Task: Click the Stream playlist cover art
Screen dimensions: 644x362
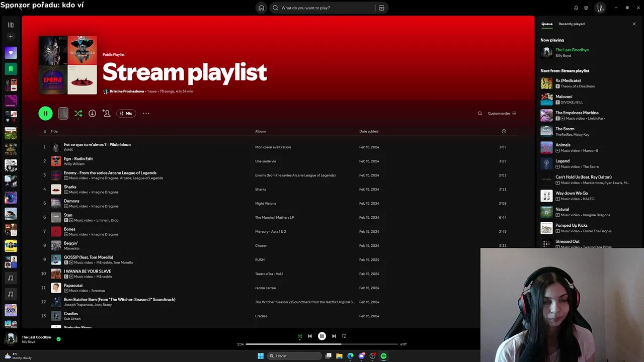Action: (67, 65)
